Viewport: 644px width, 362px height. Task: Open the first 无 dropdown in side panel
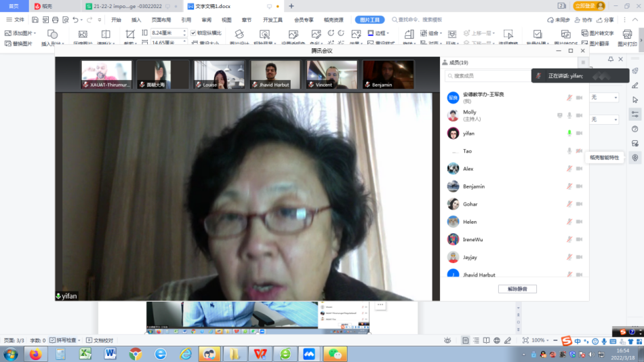[603, 98]
